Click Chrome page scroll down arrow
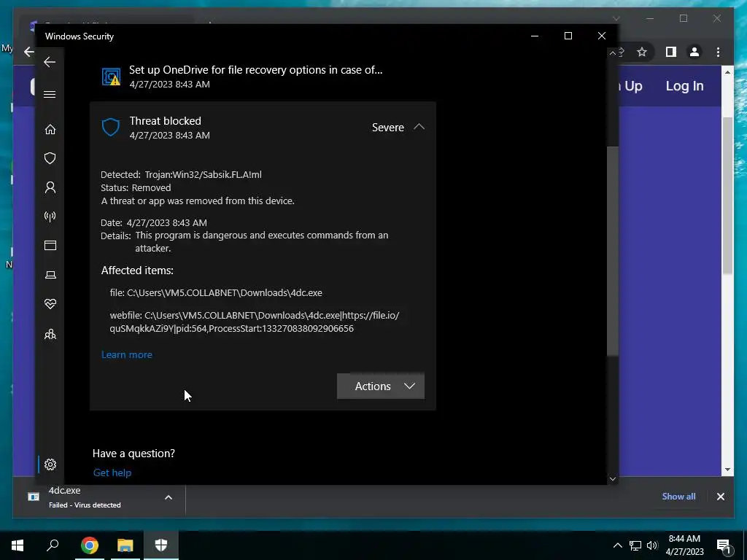Screen dimensions: 747x560 [727, 470]
